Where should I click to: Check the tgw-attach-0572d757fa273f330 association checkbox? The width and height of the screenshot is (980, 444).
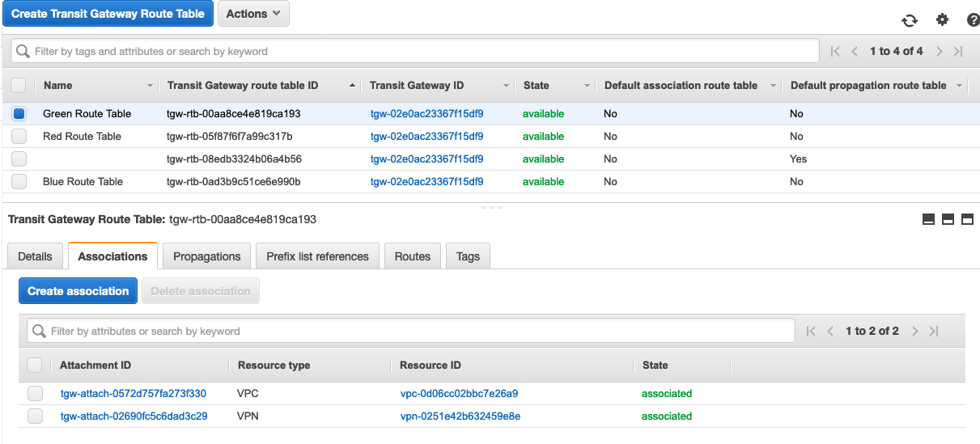pos(35,394)
